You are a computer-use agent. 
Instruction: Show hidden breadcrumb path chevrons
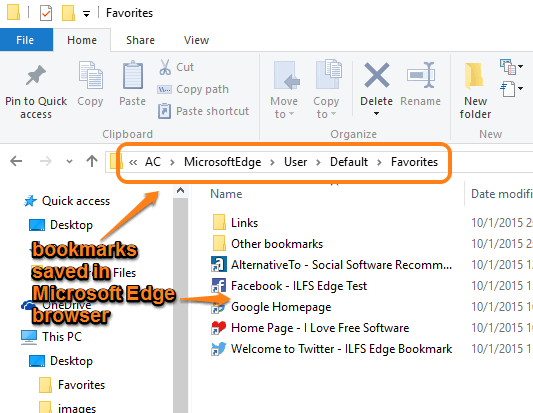pos(133,162)
